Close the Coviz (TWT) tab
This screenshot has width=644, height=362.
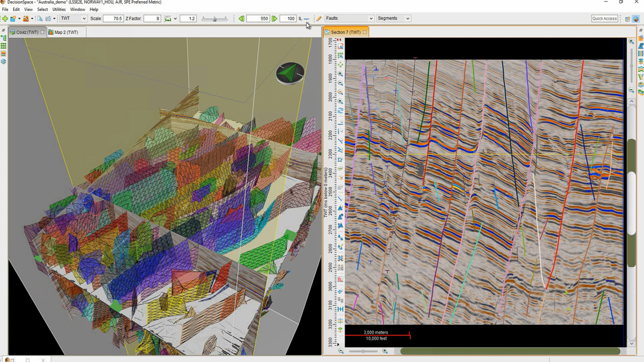(42, 32)
